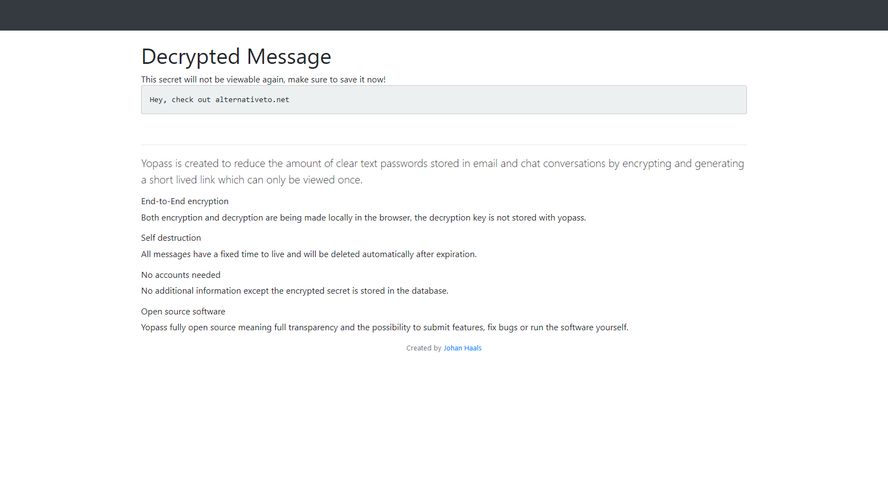Viewport: 888px width, 500px height.
Task: Click the sentence about fixed time to live
Action: pyautogui.click(x=309, y=254)
